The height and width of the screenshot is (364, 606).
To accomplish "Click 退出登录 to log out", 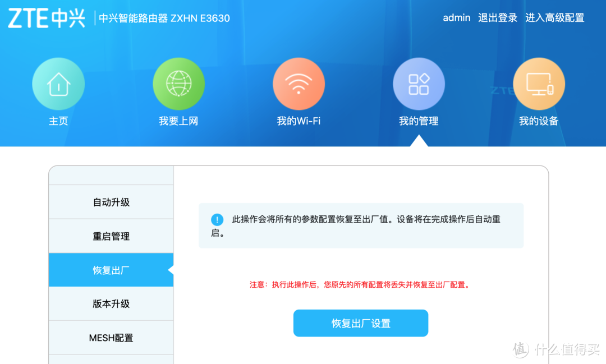I will pyautogui.click(x=498, y=17).
